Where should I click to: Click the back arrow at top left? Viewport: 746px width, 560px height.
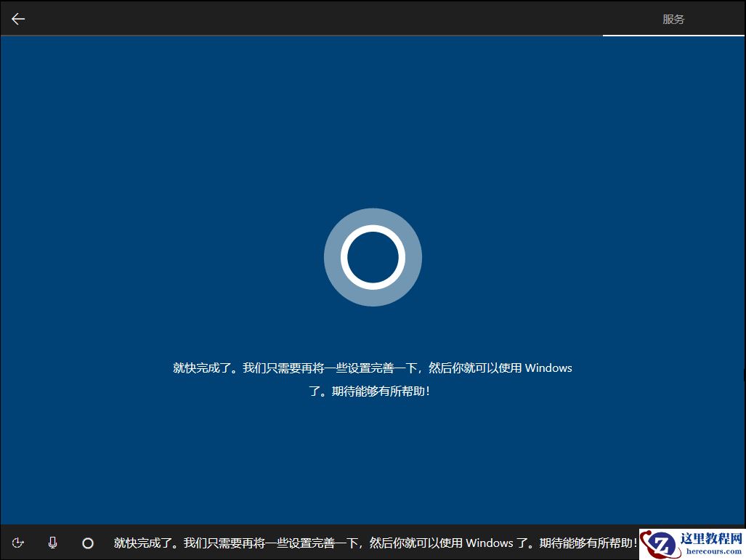pos(17,18)
